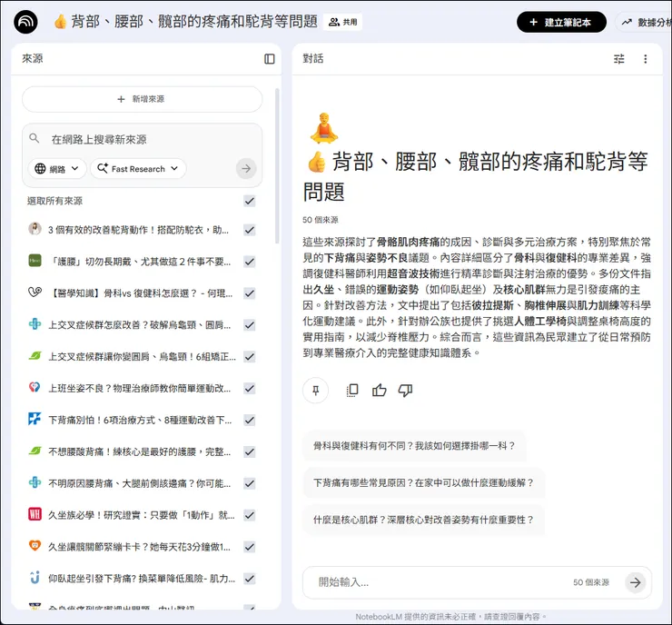Open the 網路 source type dropdown
This screenshot has height=625, width=672.
[x=57, y=168]
